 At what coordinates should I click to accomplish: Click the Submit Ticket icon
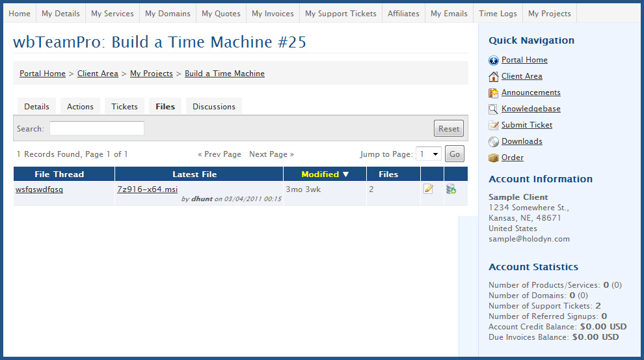click(494, 126)
